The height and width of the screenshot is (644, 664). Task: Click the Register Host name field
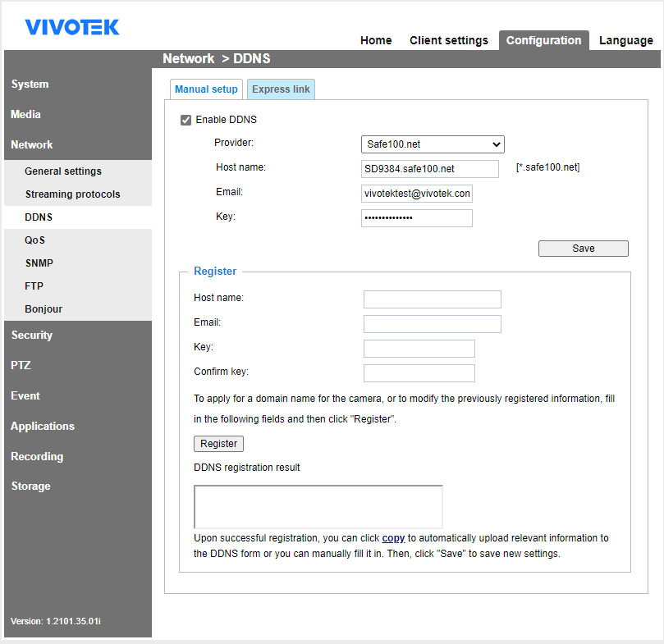click(432, 299)
